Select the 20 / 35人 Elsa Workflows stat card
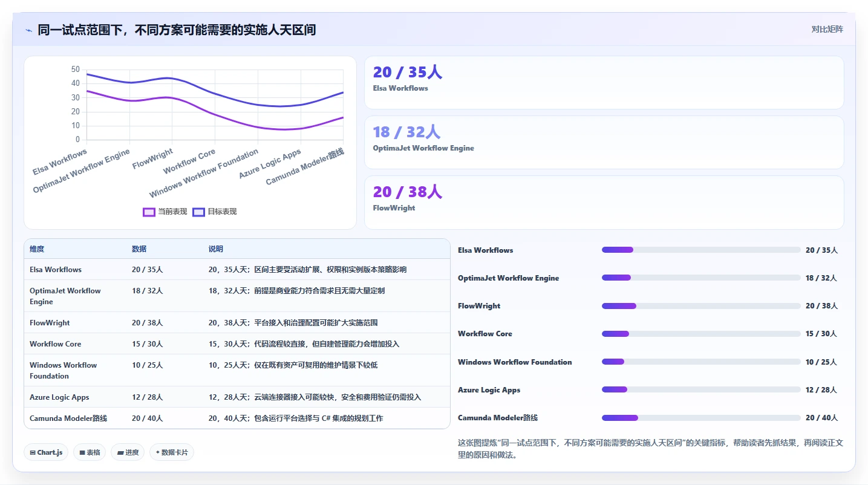The height and width of the screenshot is (485, 868). pyautogui.click(x=604, y=82)
